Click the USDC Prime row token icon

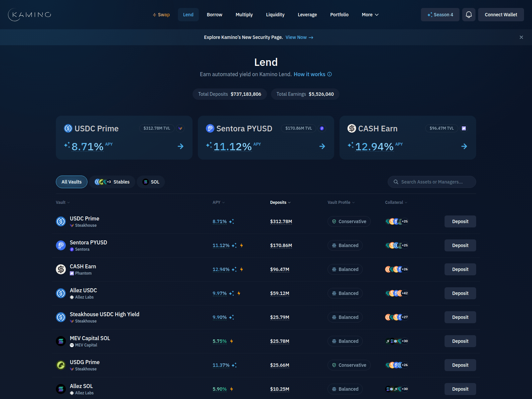(61, 221)
